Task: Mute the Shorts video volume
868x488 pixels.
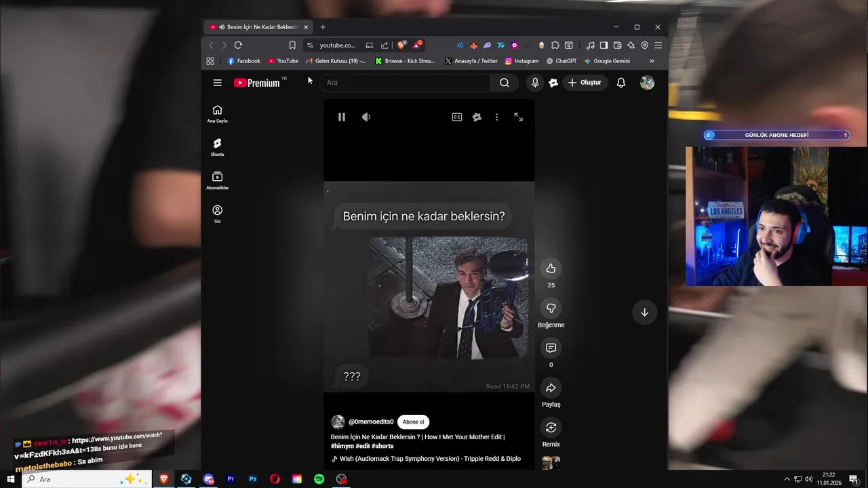Action: (x=366, y=117)
